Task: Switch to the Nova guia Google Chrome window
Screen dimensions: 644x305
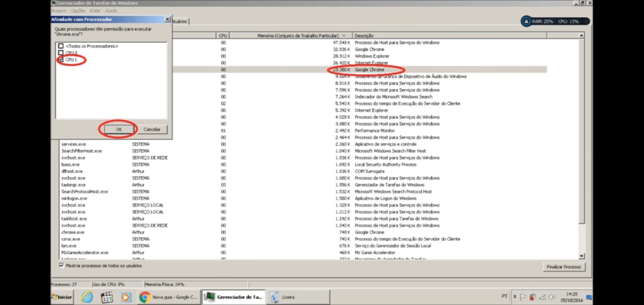Action: click(169, 297)
